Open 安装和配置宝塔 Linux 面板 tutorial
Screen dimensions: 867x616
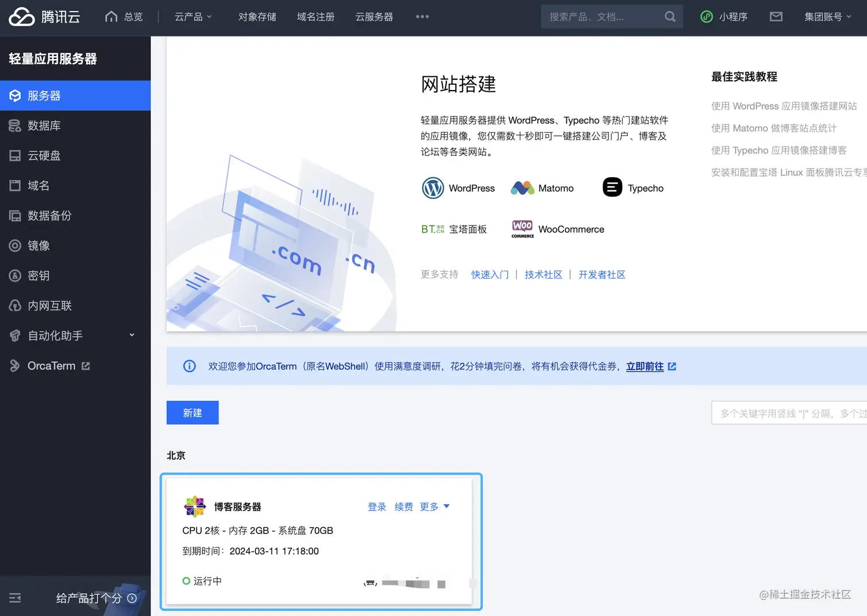[x=789, y=172]
